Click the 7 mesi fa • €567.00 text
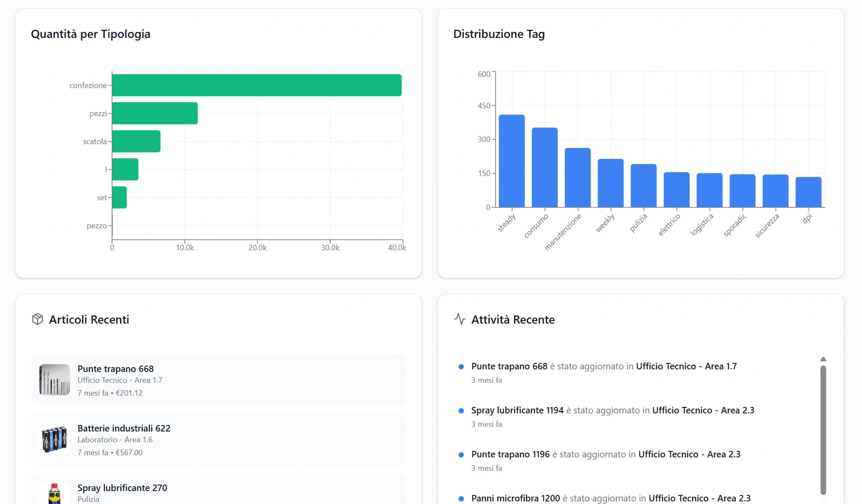The image size is (862, 504). 110,452
